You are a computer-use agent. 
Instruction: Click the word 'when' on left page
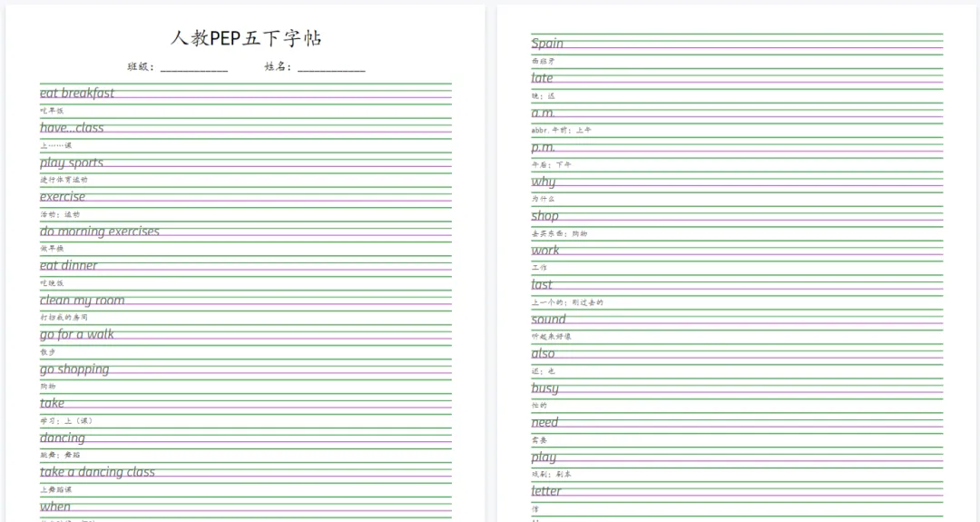click(55, 507)
